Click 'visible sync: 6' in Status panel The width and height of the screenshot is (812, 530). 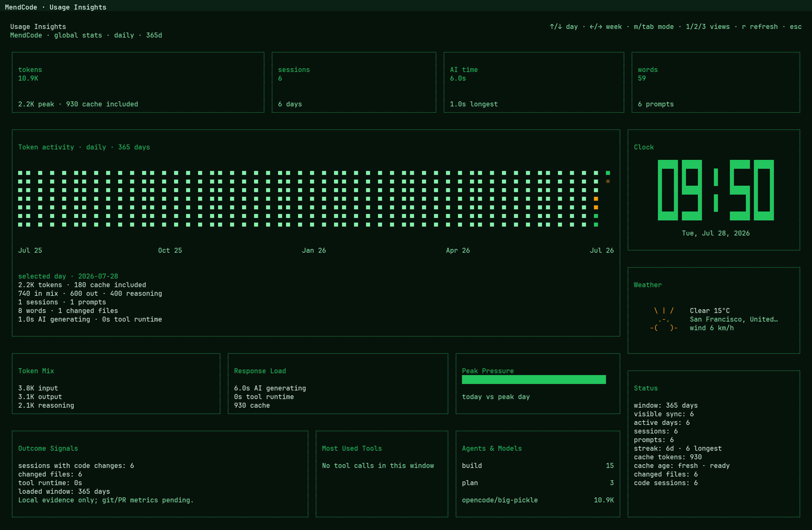click(x=663, y=414)
